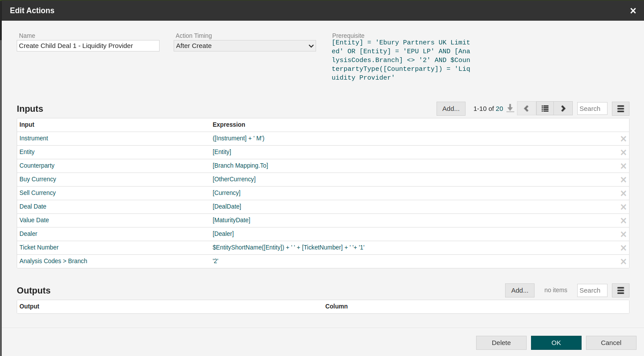
Task: Go to next page of inputs
Action: [x=563, y=108]
